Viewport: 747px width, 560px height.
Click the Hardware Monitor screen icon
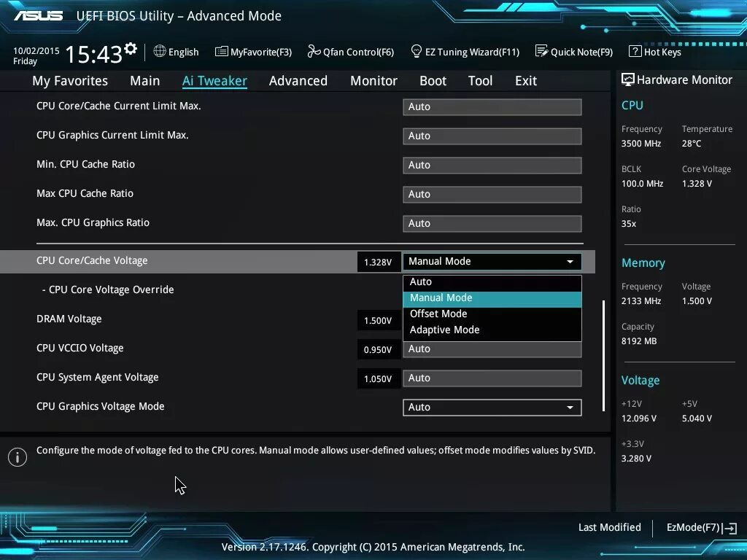(628, 79)
